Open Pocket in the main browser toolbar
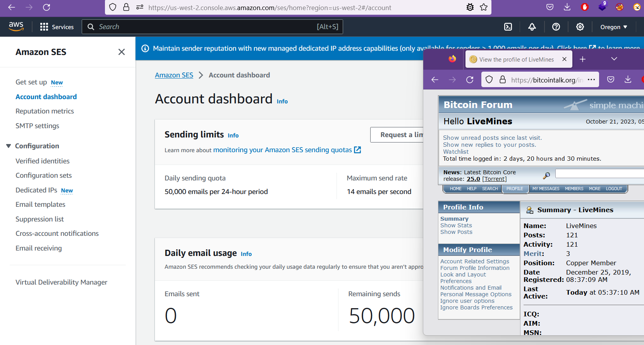The width and height of the screenshot is (644, 345). pyautogui.click(x=550, y=7)
